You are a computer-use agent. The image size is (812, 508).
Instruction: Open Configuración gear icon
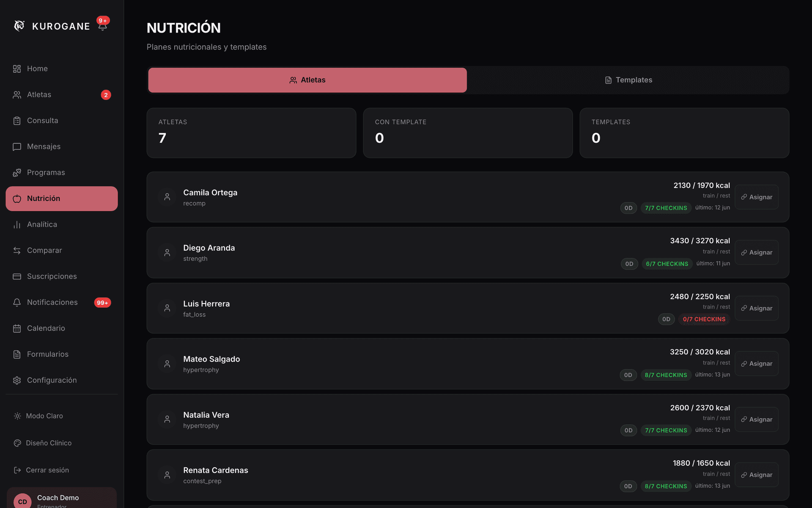17,380
